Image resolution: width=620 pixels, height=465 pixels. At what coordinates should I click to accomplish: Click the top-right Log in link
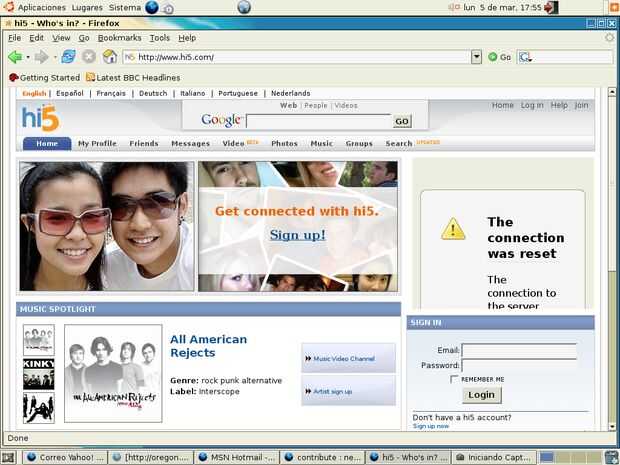(532, 105)
